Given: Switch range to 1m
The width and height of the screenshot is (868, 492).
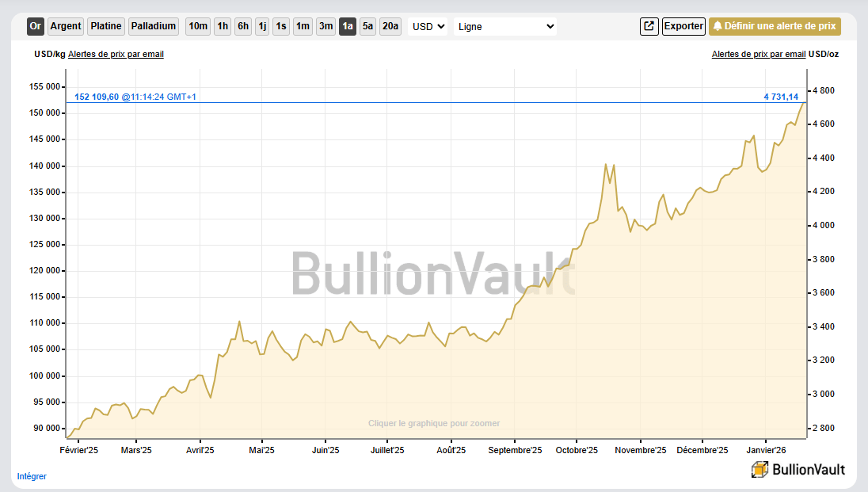Looking at the screenshot, I should coord(303,26).
